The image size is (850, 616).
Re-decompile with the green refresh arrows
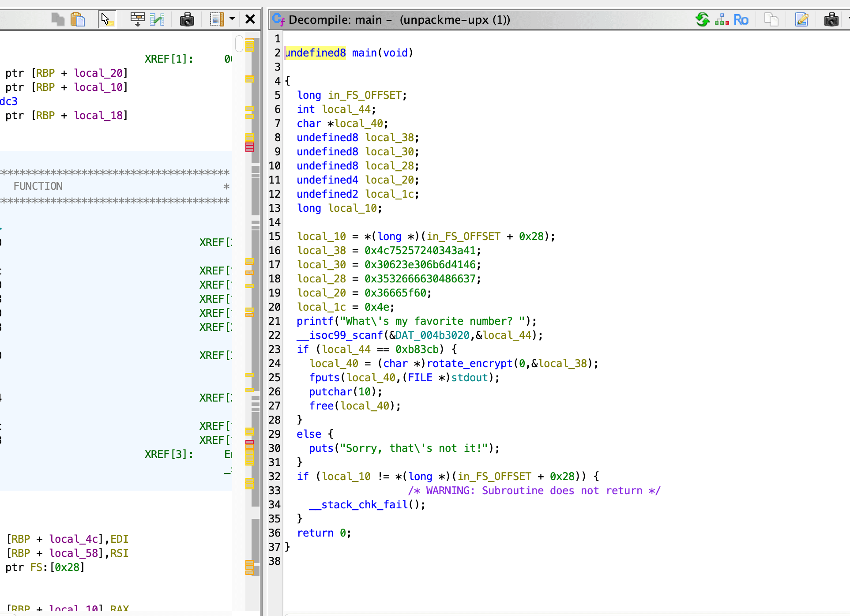[x=702, y=19]
